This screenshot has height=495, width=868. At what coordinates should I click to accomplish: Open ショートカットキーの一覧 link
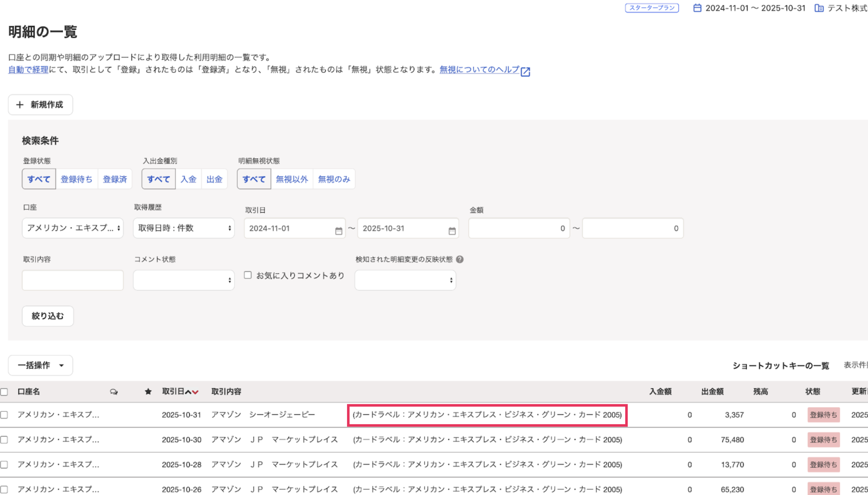tap(781, 366)
